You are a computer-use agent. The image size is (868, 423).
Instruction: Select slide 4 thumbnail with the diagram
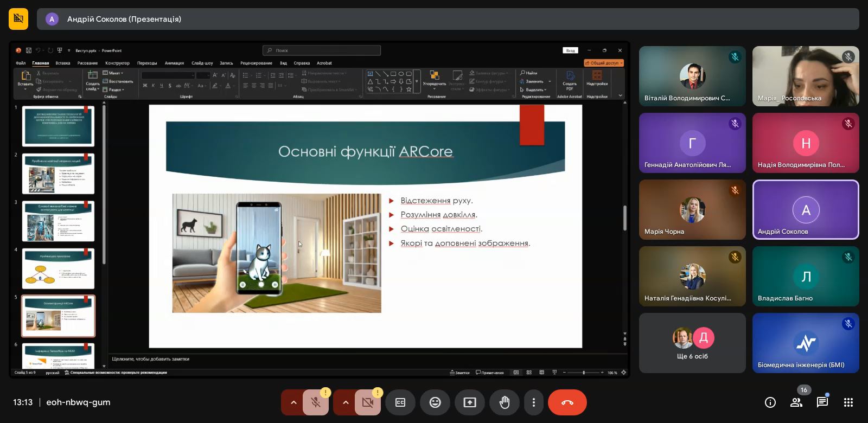(58, 268)
